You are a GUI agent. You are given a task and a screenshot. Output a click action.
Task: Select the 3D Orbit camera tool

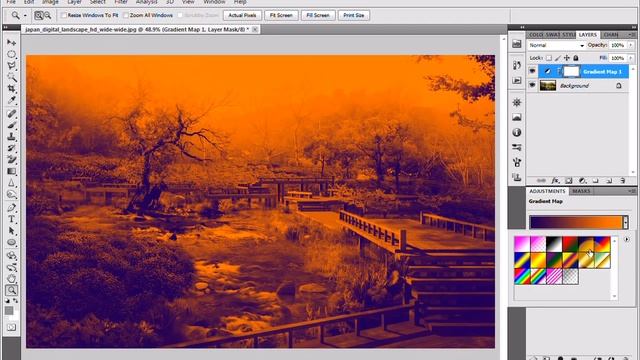pyautogui.click(x=11, y=267)
